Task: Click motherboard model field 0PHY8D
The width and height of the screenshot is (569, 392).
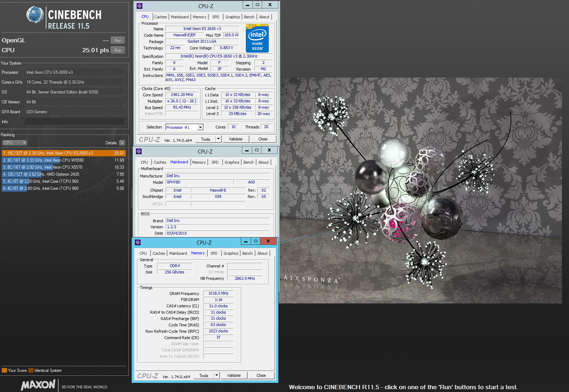Action: (x=199, y=182)
